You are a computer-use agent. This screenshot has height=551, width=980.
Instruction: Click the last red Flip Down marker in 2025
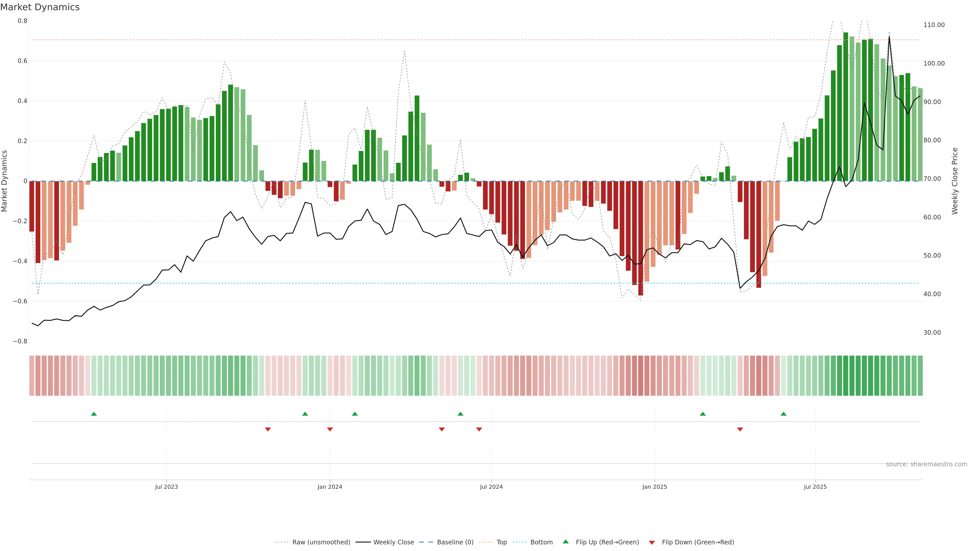740,429
